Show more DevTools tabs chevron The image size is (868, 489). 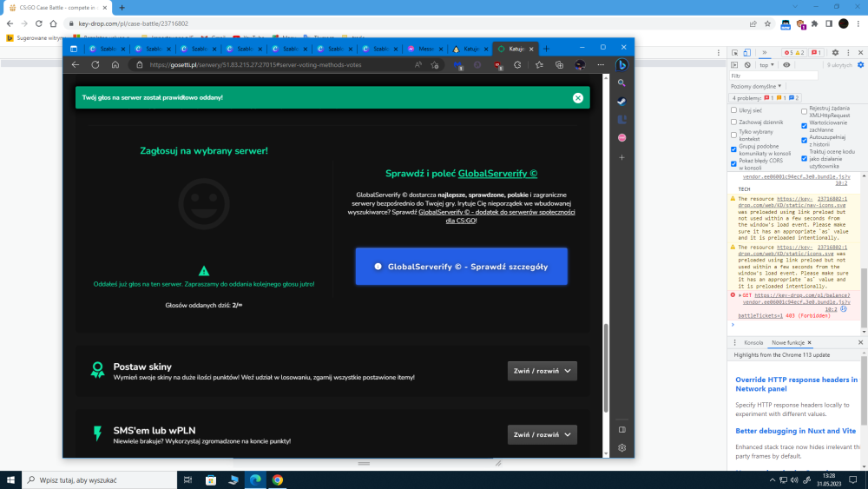(x=765, y=53)
